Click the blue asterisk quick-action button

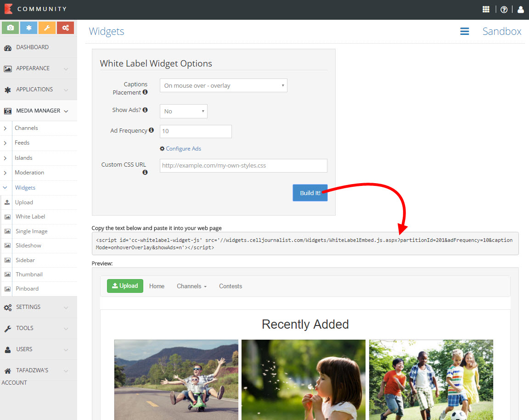28,28
